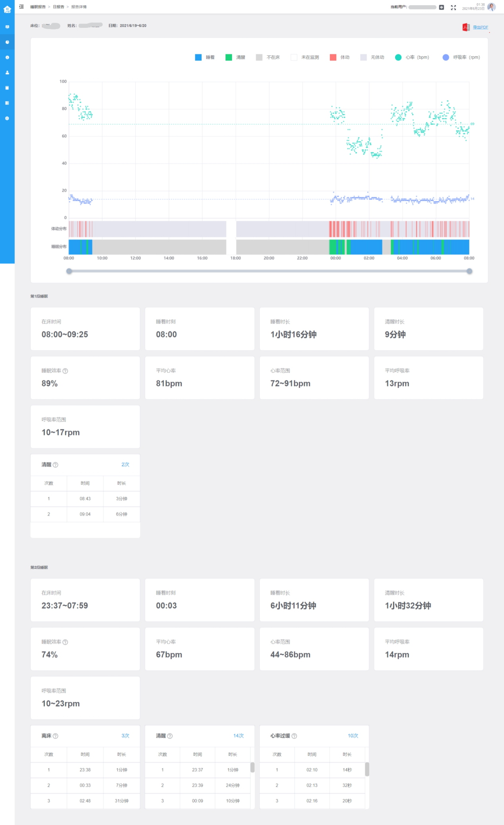Select the pie chart reports sidebar icon
The height and width of the screenshot is (825, 504).
coord(7,42)
